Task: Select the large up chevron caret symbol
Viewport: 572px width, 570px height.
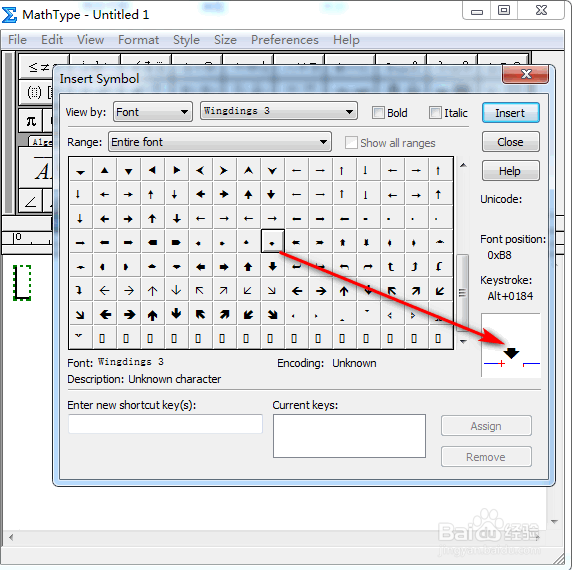Action: (248, 170)
